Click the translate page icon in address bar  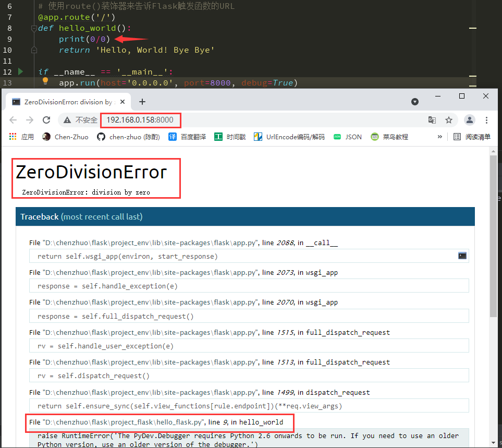pos(432,120)
